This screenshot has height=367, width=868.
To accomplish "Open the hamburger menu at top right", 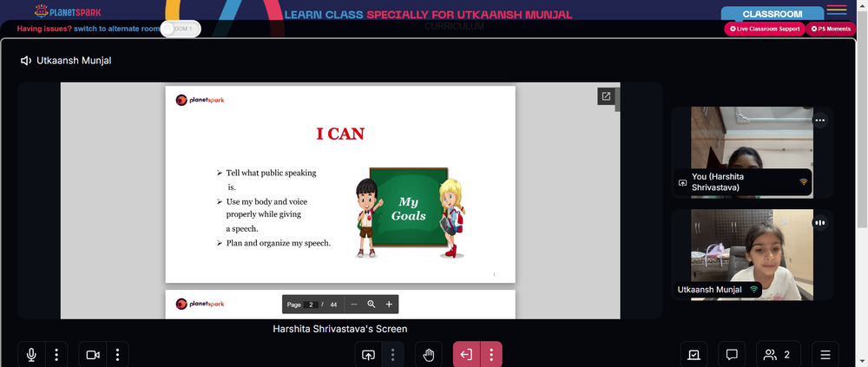I will (x=837, y=10).
